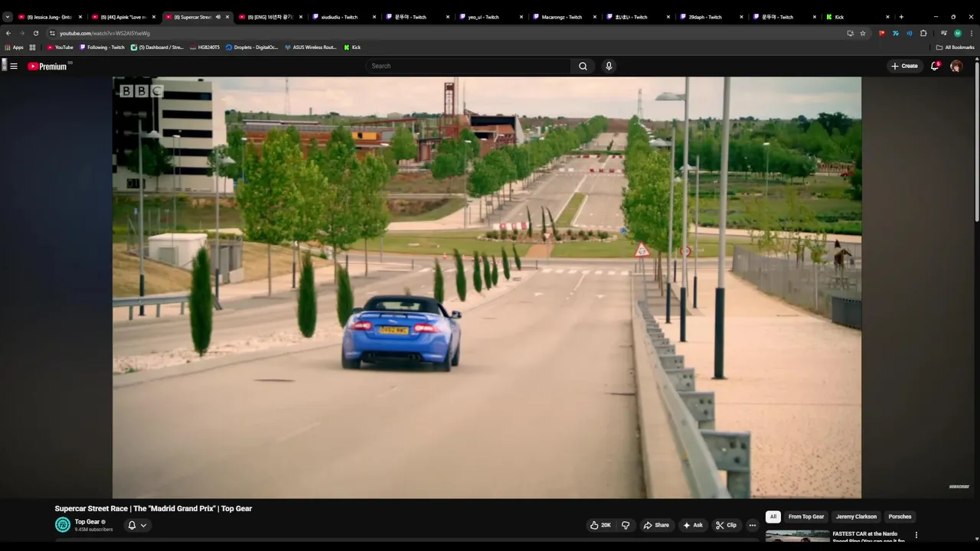Click the blue sound wave extension icon
980x551 pixels.
[x=910, y=33]
